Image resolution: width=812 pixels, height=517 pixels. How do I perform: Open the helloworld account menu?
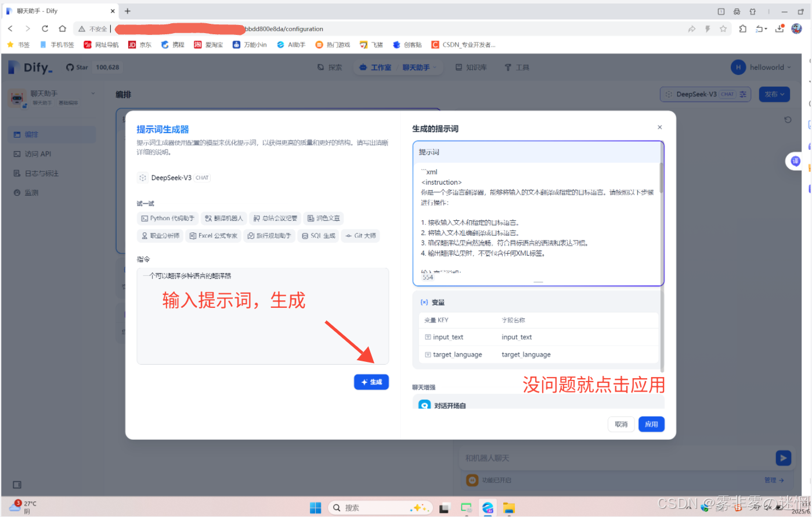click(761, 67)
